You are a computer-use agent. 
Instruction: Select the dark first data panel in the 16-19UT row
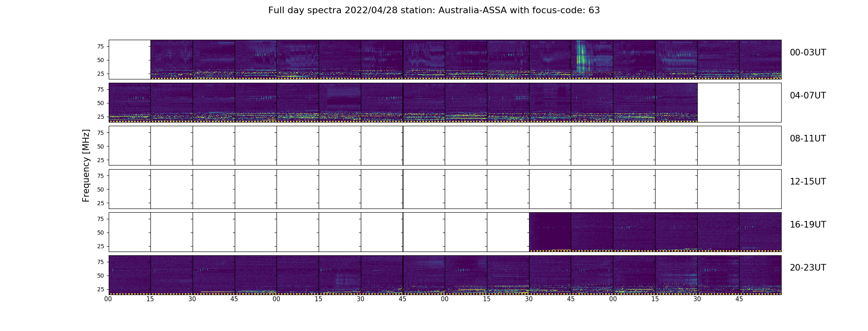(x=550, y=232)
